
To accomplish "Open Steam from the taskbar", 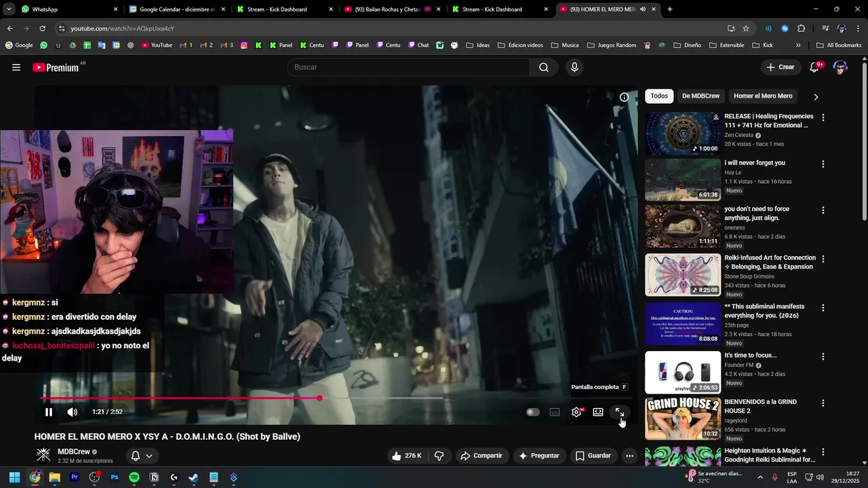I will point(193,477).
